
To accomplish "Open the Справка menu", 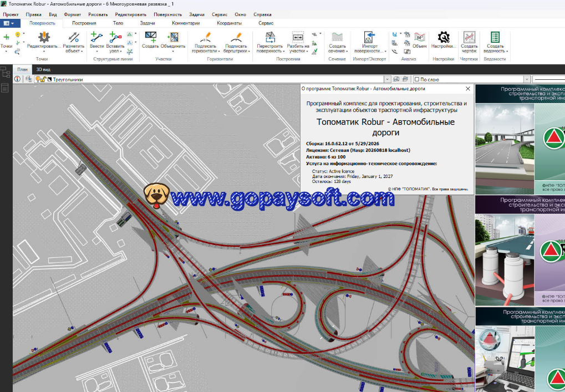I will click(262, 14).
